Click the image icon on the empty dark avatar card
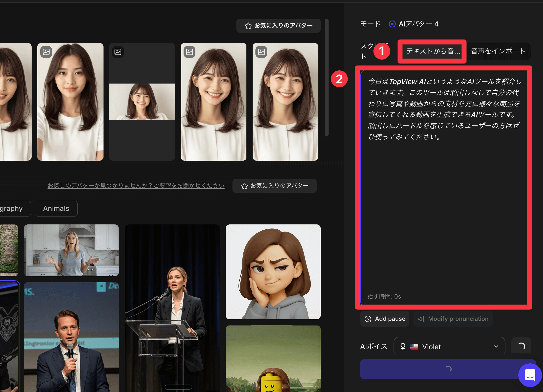The height and width of the screenshot is (392, 543). (x=118, y=52)
